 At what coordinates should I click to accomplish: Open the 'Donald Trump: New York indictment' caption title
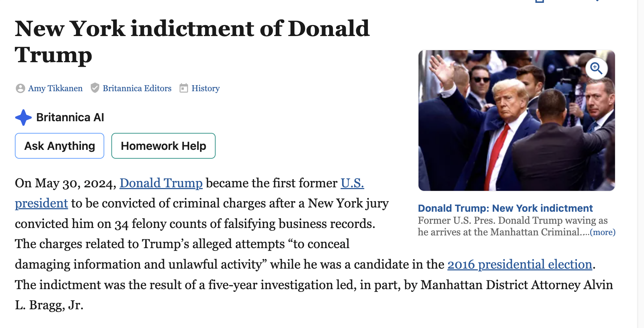[x=505, y=208]
